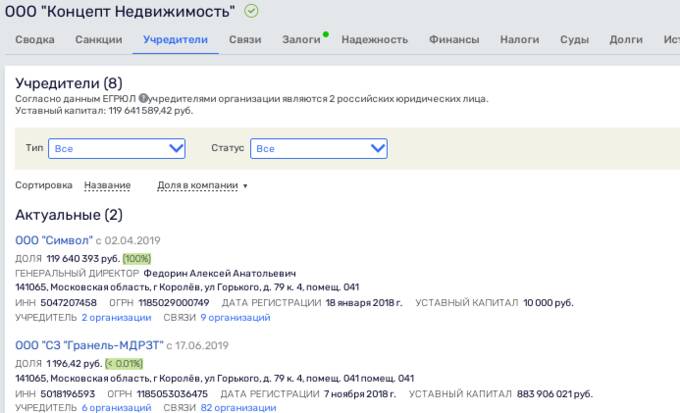The image size is (680, 413).
Task: Switch to the Надежность tab
Action: [375, 39]
